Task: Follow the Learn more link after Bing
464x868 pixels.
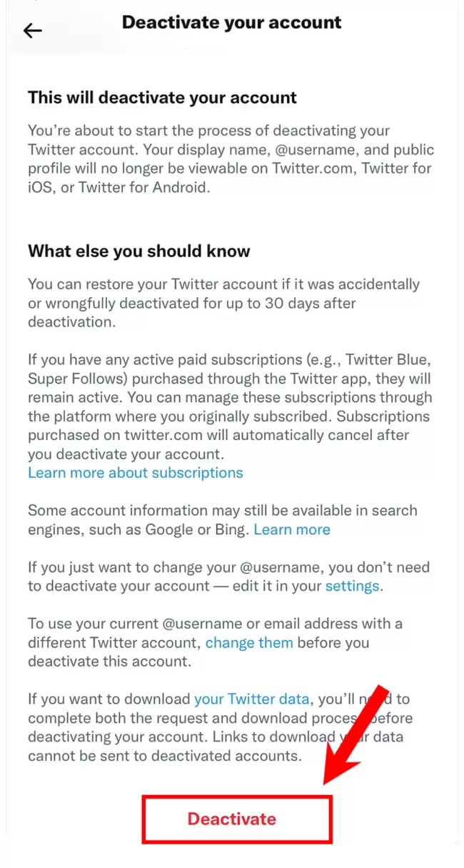Action: click(x=292, y=529)
